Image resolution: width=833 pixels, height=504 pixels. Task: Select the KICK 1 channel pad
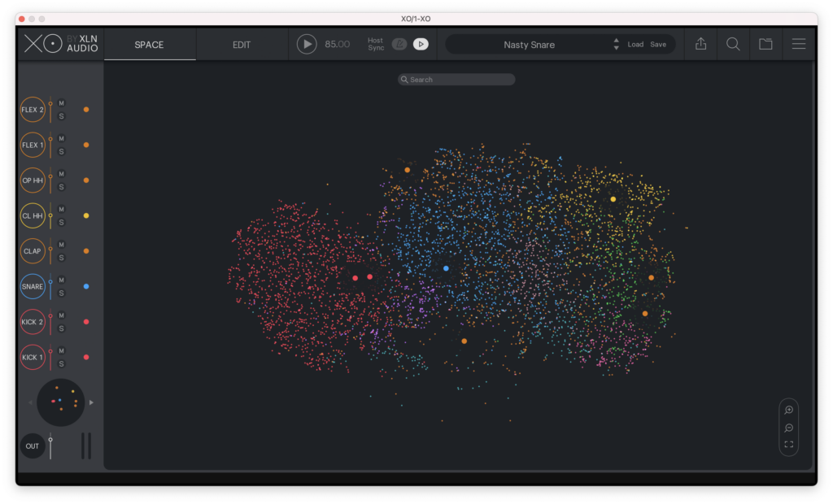pos(33,358)
